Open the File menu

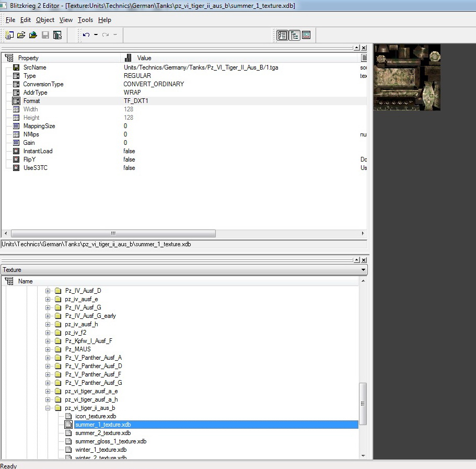tap(10, 20)
